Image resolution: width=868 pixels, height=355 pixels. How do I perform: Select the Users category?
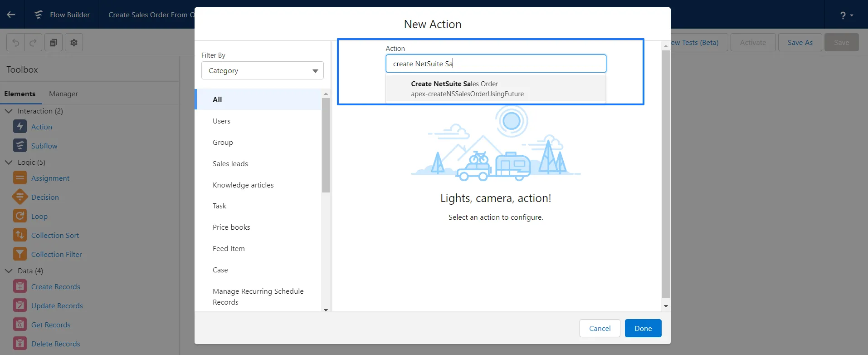tap(258, 121)
